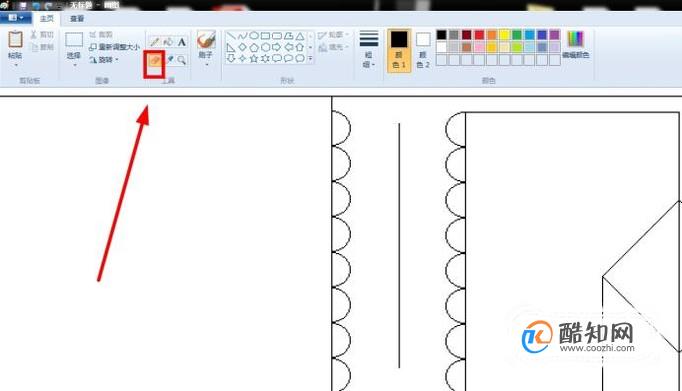Open the Size line-thickness dropdown

[x=368, y=50]
